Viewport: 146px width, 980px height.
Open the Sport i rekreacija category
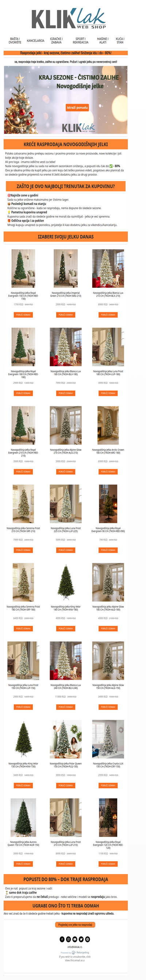[x=80, y=41]
